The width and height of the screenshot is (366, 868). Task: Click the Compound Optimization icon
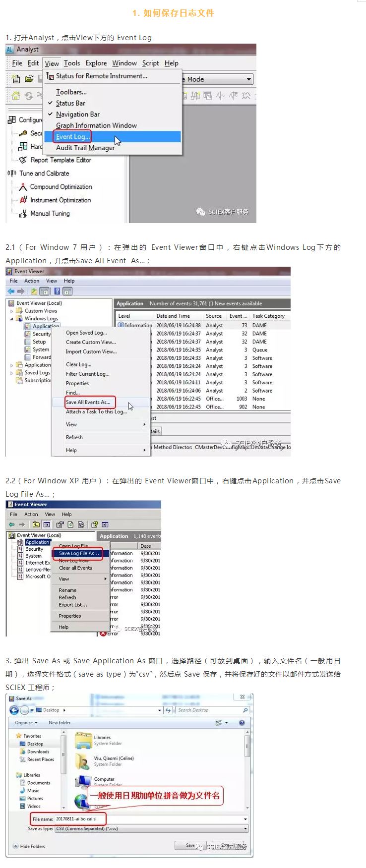[x=23, y=187]
